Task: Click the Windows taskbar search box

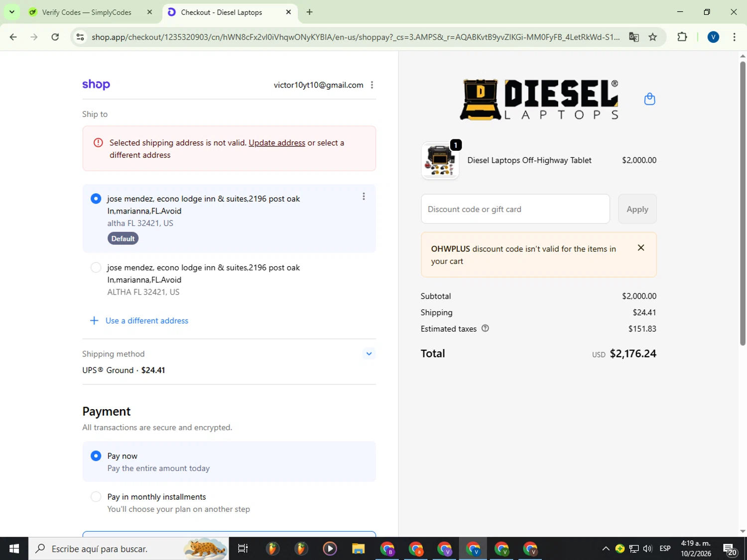Action: [x=128, y=549]
